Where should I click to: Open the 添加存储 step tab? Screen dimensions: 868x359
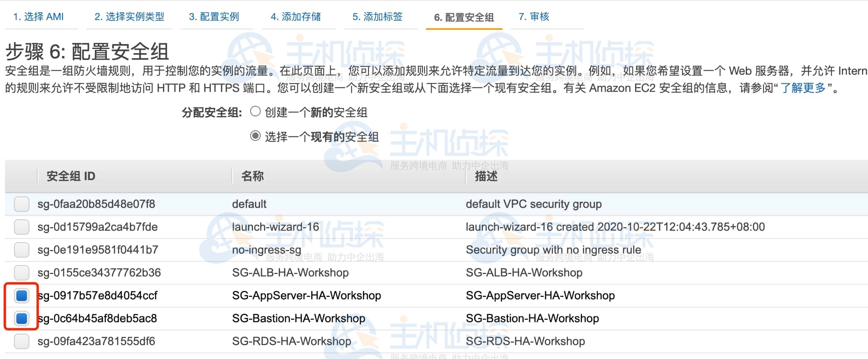click(x=295, y=17)
